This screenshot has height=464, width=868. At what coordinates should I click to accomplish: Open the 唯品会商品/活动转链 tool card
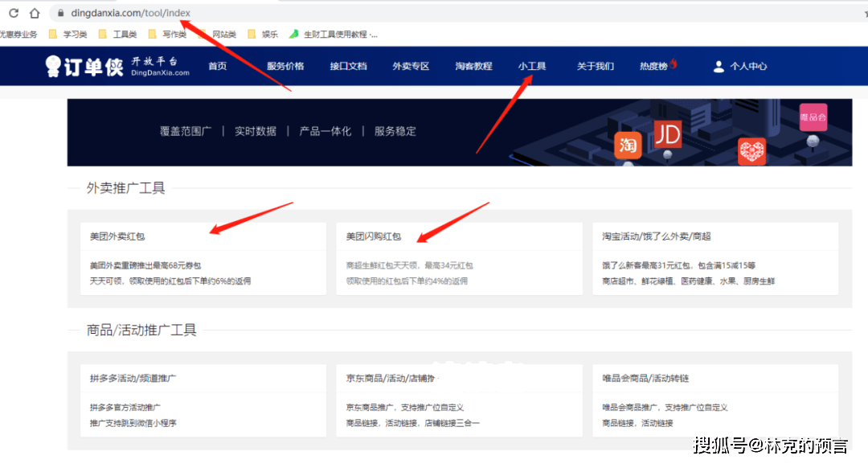click(715, 400)
